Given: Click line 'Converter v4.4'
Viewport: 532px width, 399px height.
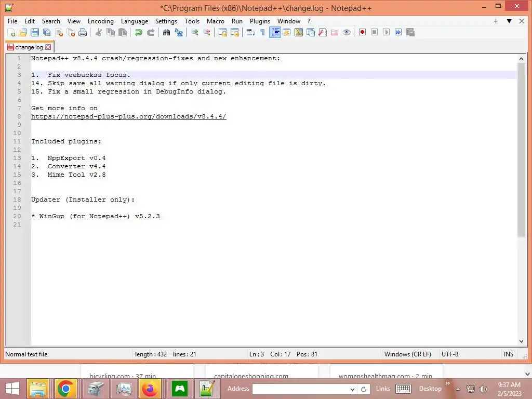Looking at the screenshot, I should (x=76, y=166).
